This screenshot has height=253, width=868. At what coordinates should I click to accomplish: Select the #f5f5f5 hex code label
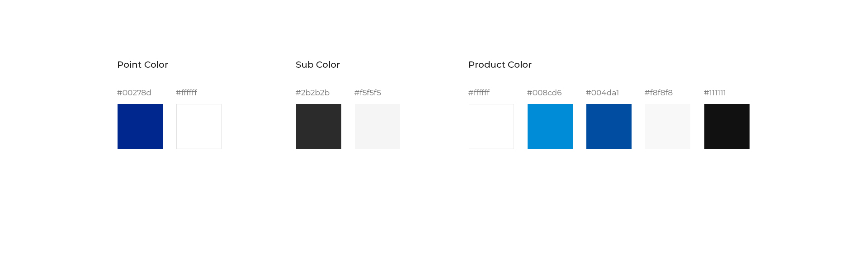tap(368, 93)
